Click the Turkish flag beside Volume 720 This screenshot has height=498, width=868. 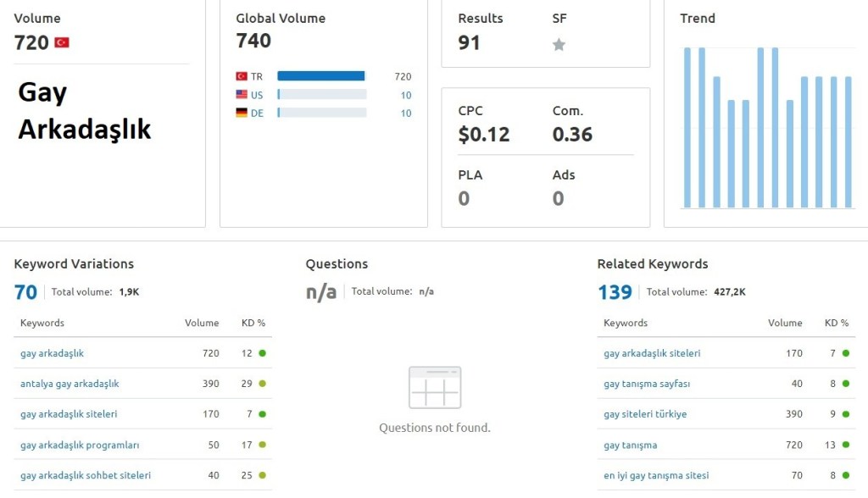pos(62,42)
